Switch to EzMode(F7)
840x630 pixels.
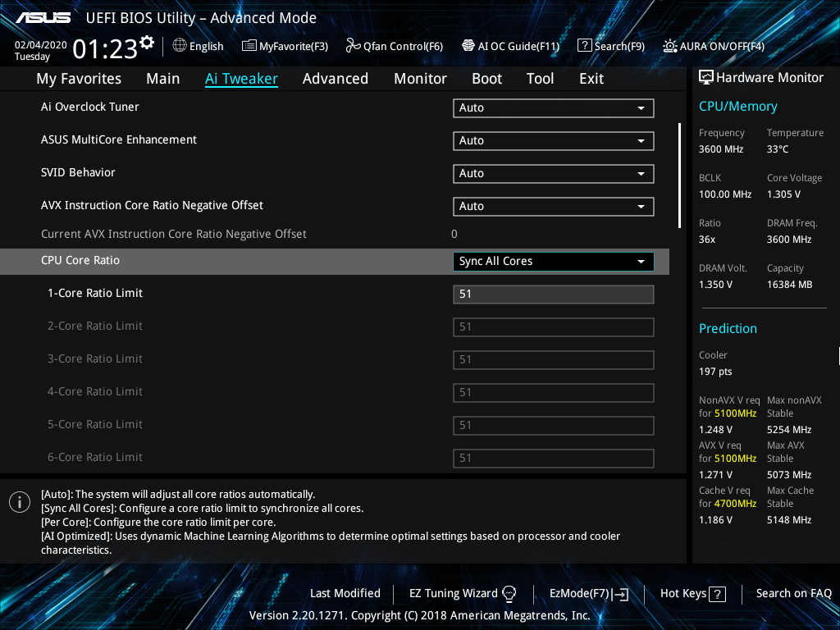click(589, 594)
